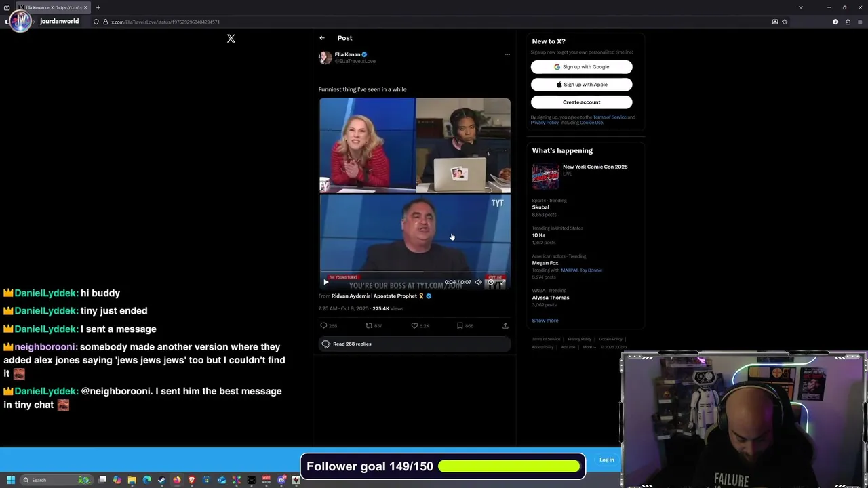This screenshot has width=868, height=488.
Task: Click the repost icon with 837 count
Action: (x=369, y=326)
